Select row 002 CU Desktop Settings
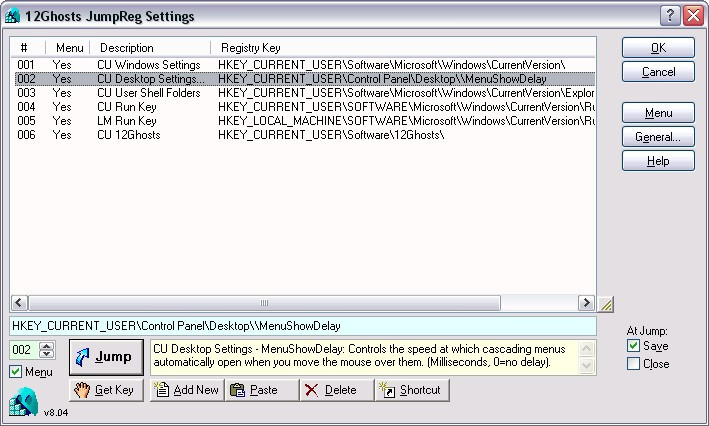The width and height of the screenshot is (709, 426). (x=305, y=79)
